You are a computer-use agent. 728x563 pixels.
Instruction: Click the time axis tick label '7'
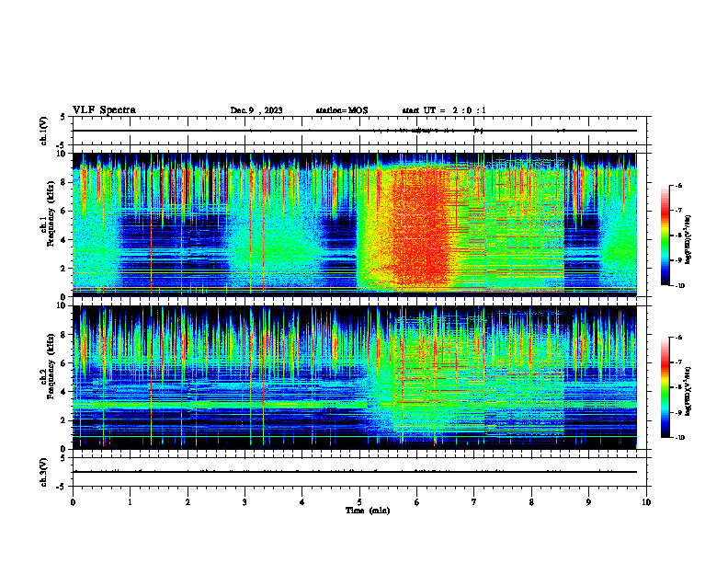(x=474, y=502)
